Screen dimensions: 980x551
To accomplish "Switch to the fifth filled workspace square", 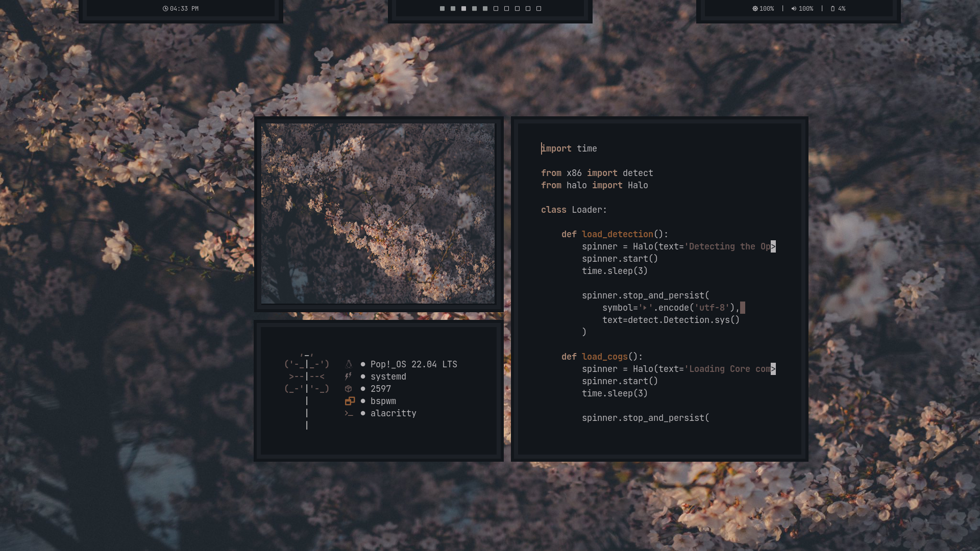I will 485,9.
